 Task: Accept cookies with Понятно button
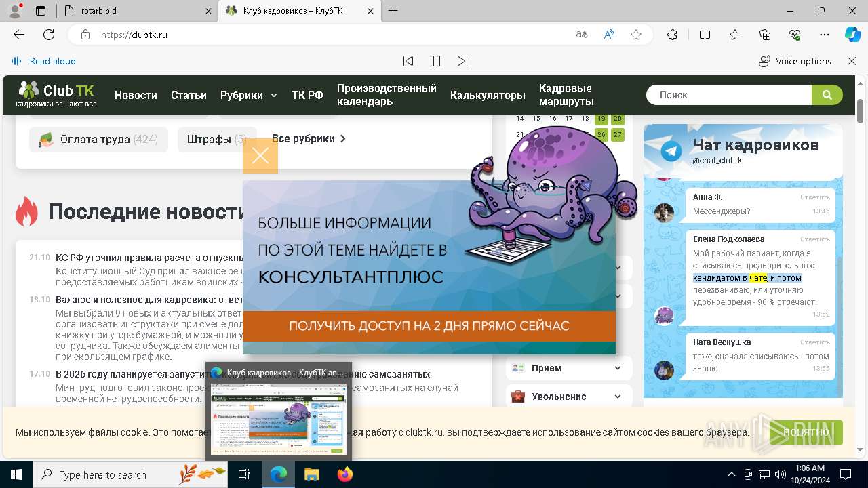click(806, 432)
